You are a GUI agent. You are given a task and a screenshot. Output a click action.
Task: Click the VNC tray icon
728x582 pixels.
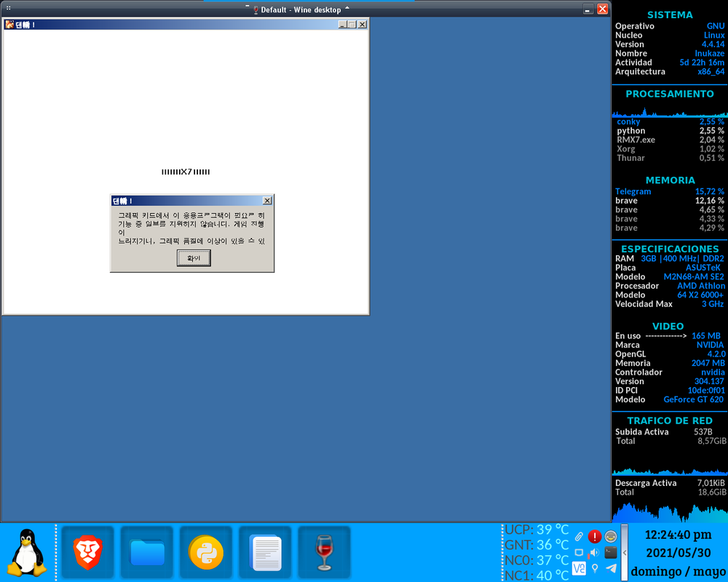[x=579, y=568]
